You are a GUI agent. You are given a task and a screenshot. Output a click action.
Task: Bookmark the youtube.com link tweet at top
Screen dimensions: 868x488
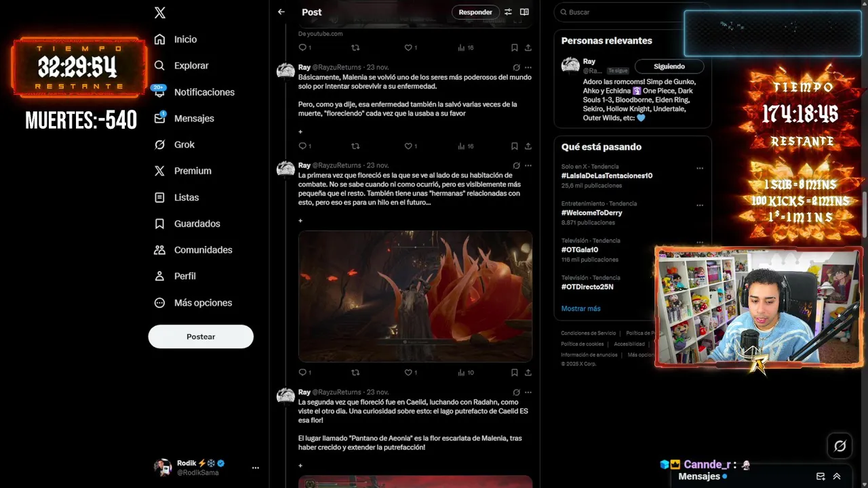coord(515,47)
